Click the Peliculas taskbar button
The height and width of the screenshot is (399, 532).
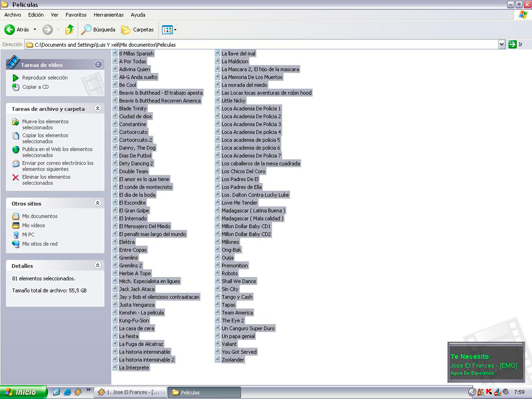(204, 392)
